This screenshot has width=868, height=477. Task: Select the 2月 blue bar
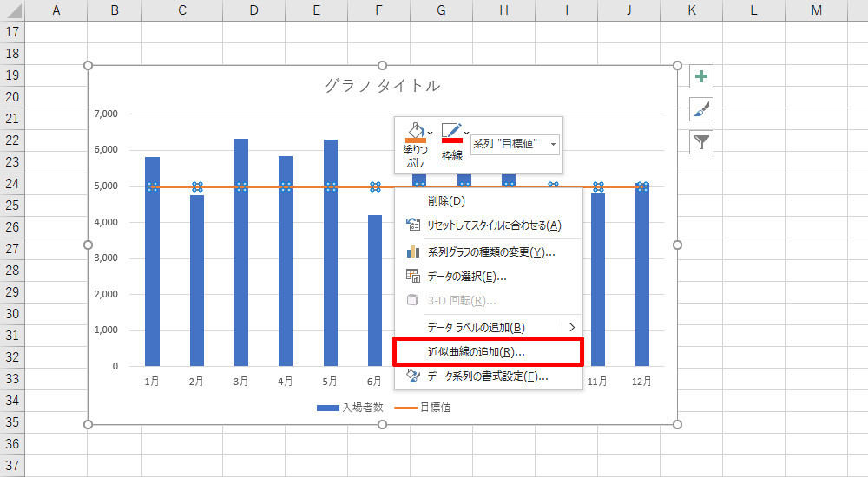(x=196, y=280)
